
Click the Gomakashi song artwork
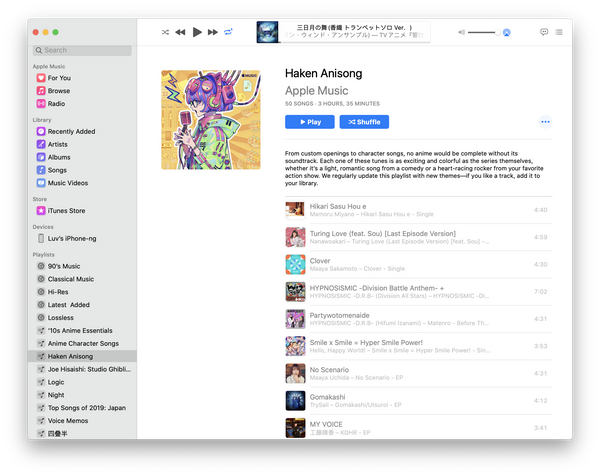coord(295,401)
